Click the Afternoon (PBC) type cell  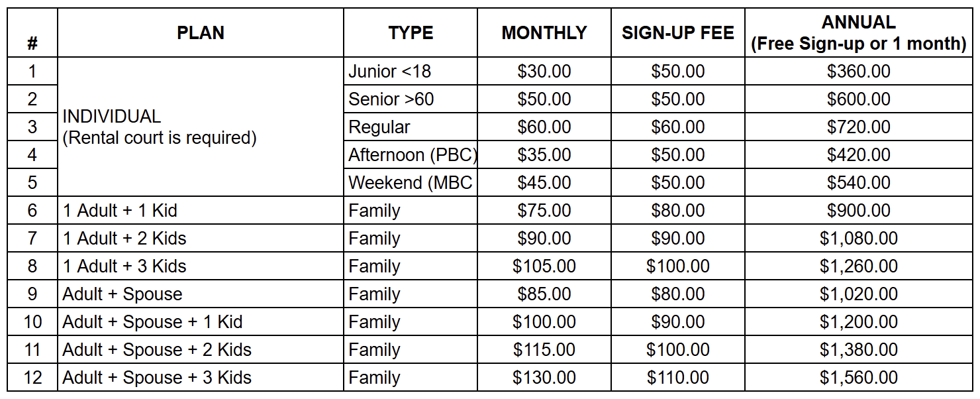click(412, 155)
